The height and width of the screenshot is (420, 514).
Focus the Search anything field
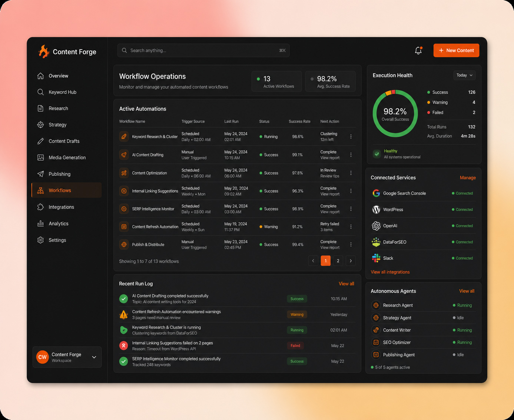pyautogui.click(x=203, y=50)
